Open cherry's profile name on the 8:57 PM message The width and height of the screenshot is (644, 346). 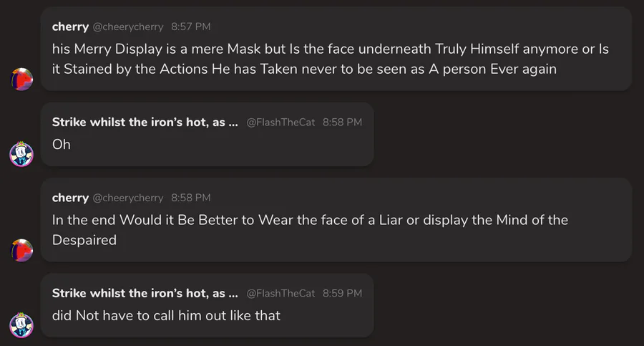[x=70, y=27]
